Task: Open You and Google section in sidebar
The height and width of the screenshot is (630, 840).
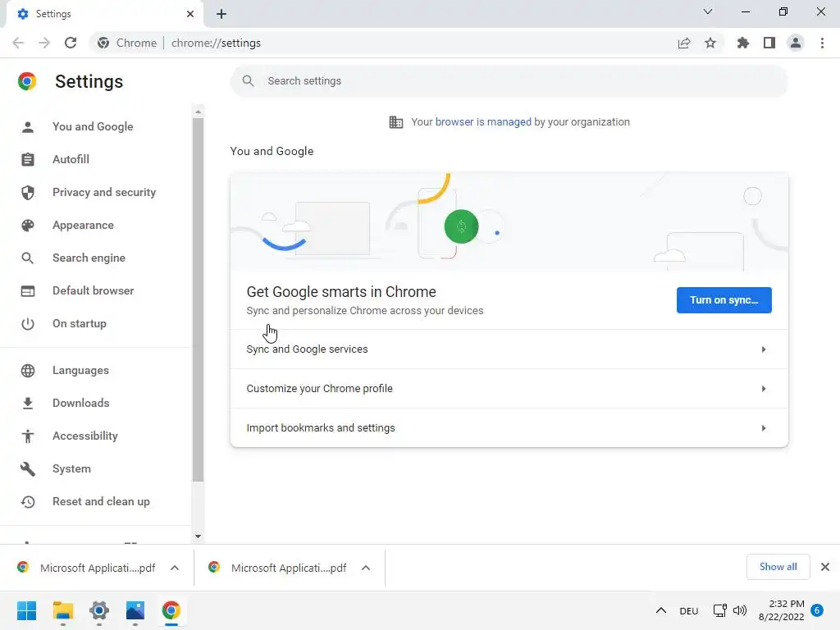Action: tap(93, 126)
